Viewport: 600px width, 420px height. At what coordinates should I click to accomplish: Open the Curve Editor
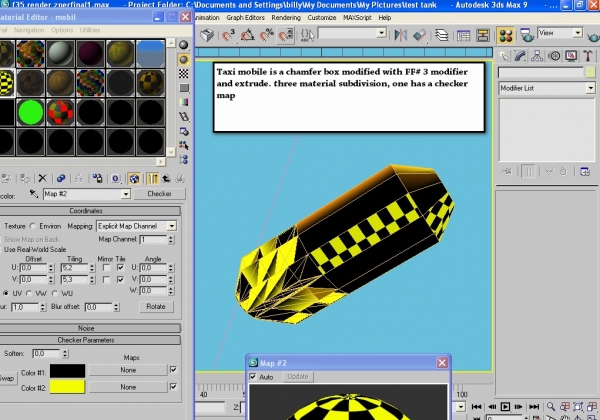pos(463,35)
